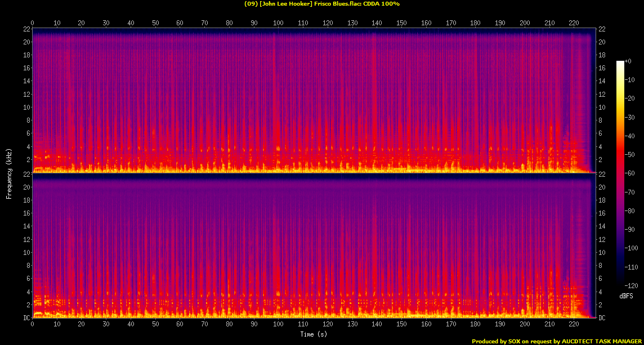The height and width of the screenshot is (345, 644).
Task: Click the "-60" color scale label
Action: pos(629,173)
